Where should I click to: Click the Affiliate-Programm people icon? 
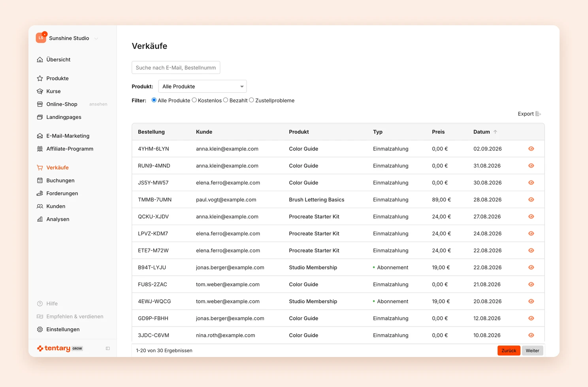pos(40,149)
